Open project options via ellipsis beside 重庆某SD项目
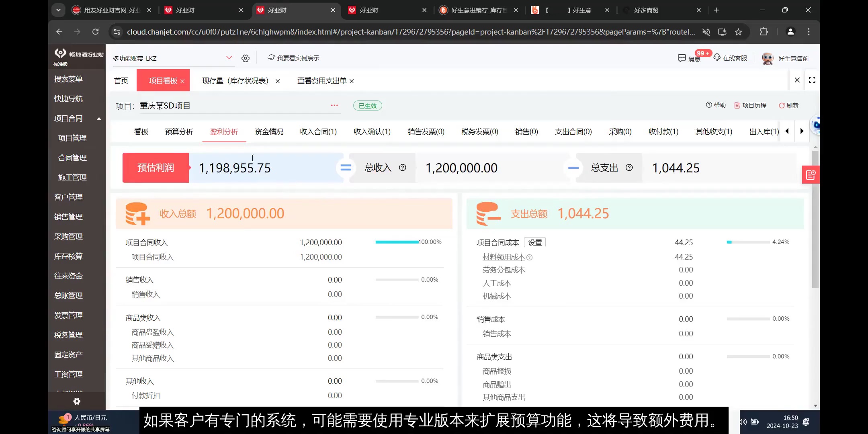 334,105
